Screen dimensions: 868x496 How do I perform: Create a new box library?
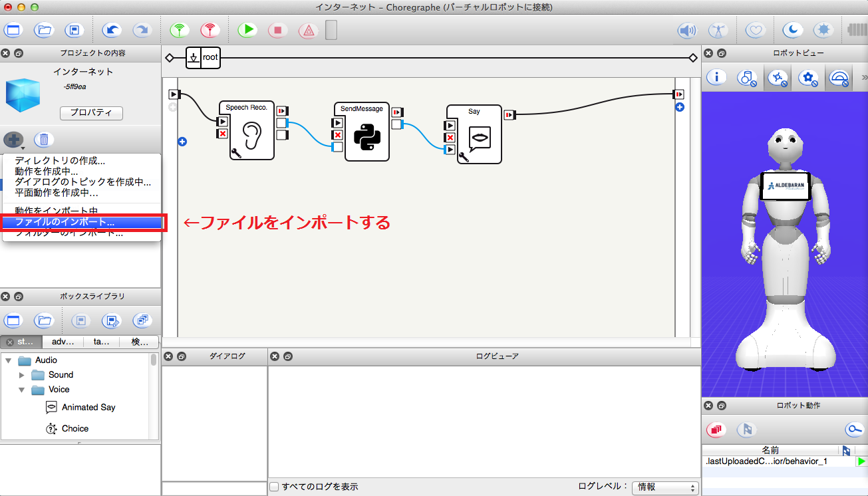click(13, 320)
